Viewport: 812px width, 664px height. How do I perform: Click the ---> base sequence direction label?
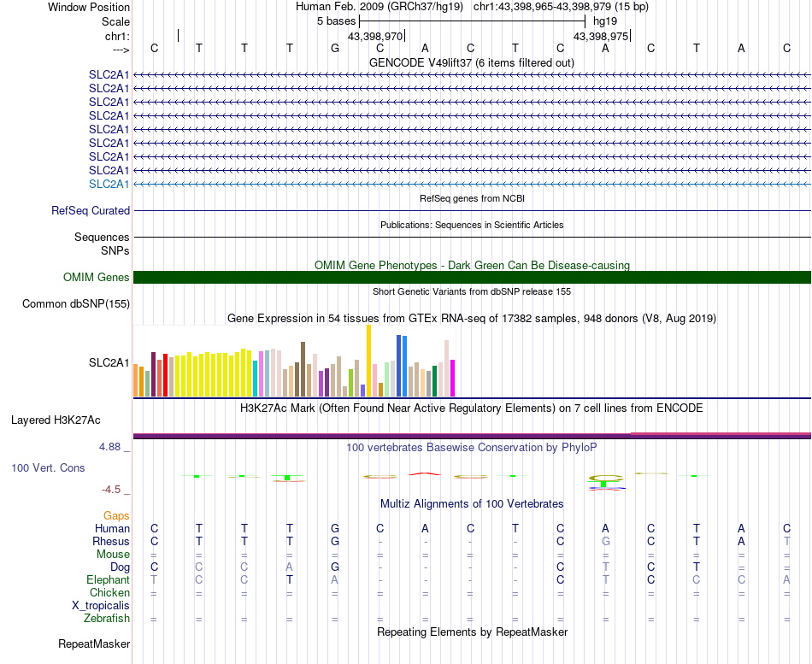pos(121,50)
